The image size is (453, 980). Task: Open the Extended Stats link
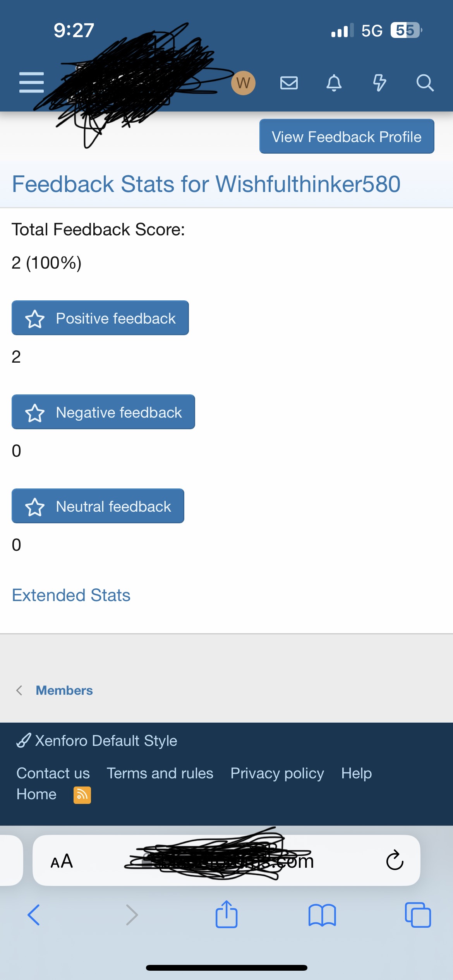point(71,595)
